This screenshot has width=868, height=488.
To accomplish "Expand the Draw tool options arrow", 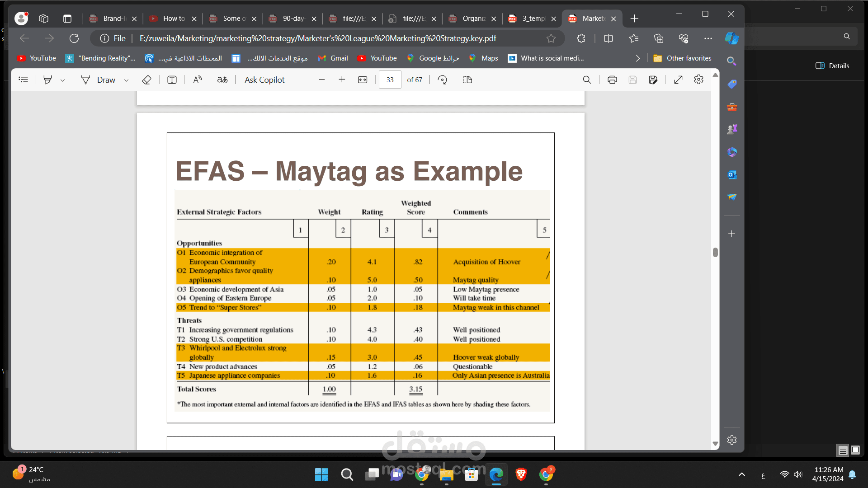I will tap(127, 80).
